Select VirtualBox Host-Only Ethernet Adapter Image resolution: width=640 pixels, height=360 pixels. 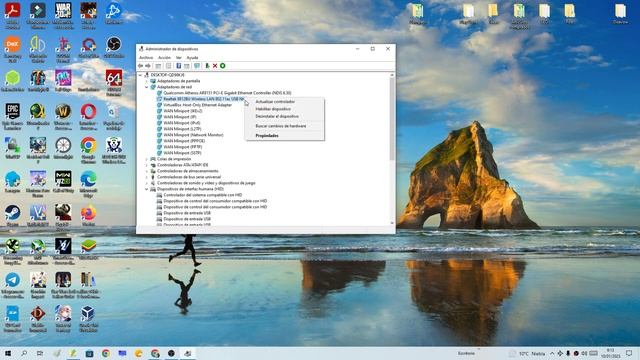[x=197, y=105]
